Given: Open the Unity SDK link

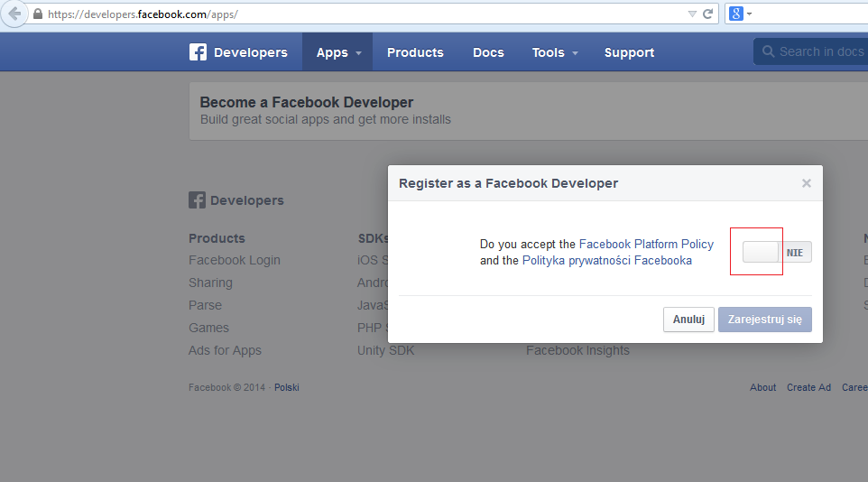Looking at the screenshot, I should 386,351.
